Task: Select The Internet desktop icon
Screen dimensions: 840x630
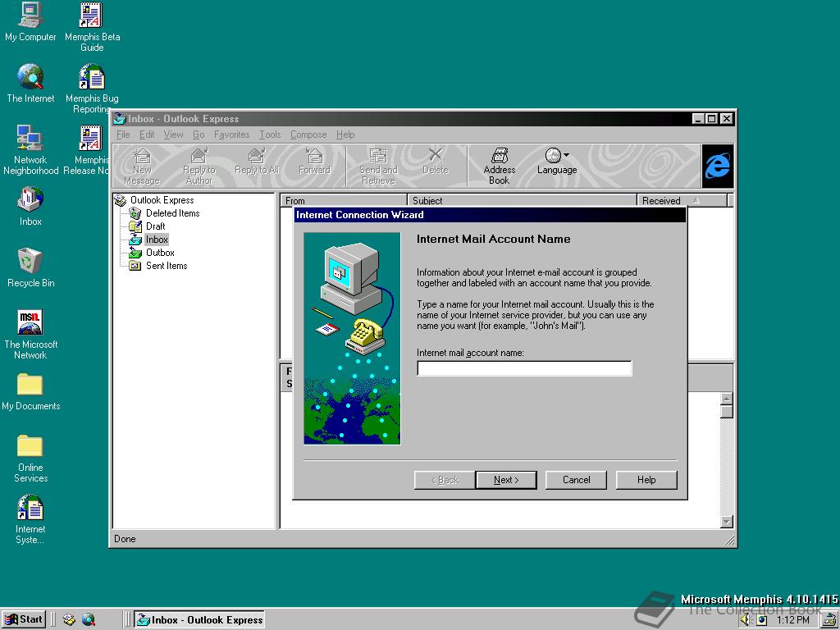Action: point(30,84)
